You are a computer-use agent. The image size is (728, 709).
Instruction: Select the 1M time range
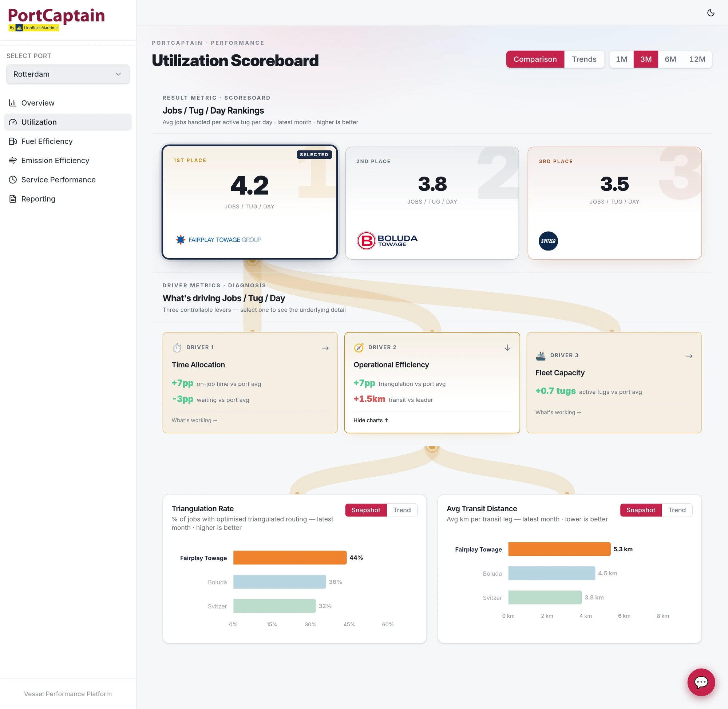[621, 59]
